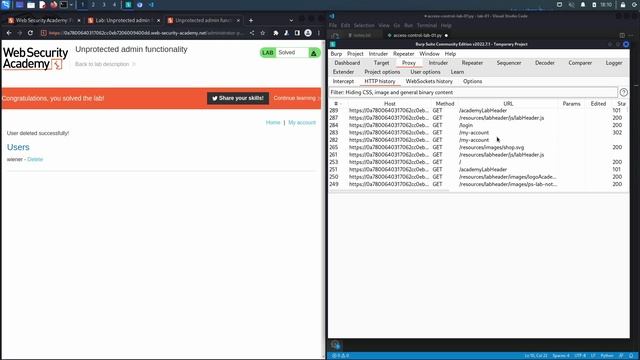640x360 pixels.
Task: Select the Chromium taskbar window icon
Action: 140,4
